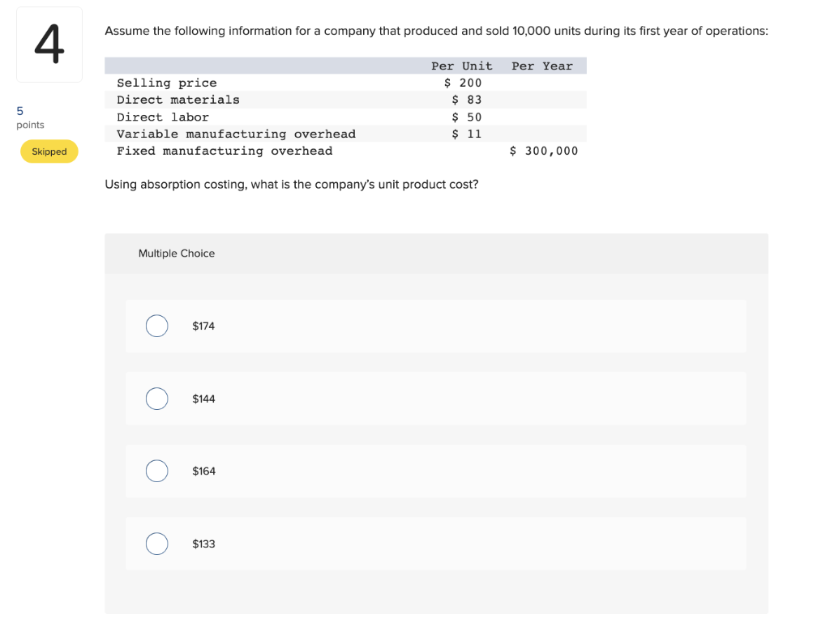The image size is (830, 644).
Task: Click the question number 4 box
Action: tap(49, 45)
